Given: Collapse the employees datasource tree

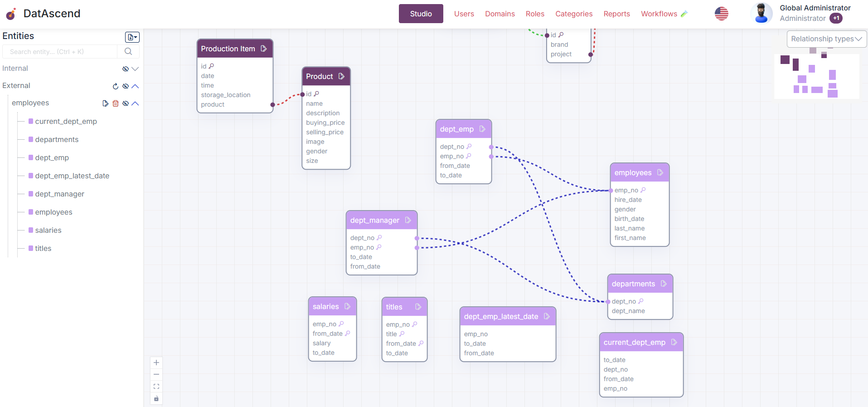Looking at the screenshot, I should coord(135,103).
